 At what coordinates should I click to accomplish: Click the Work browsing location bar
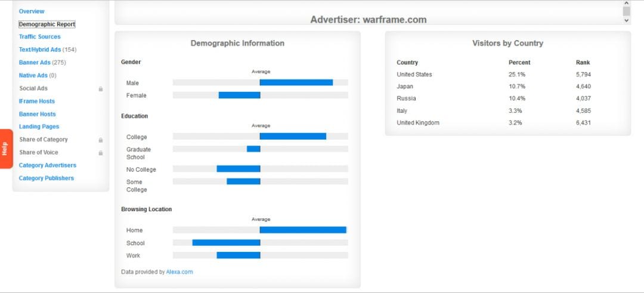point(239,255)
